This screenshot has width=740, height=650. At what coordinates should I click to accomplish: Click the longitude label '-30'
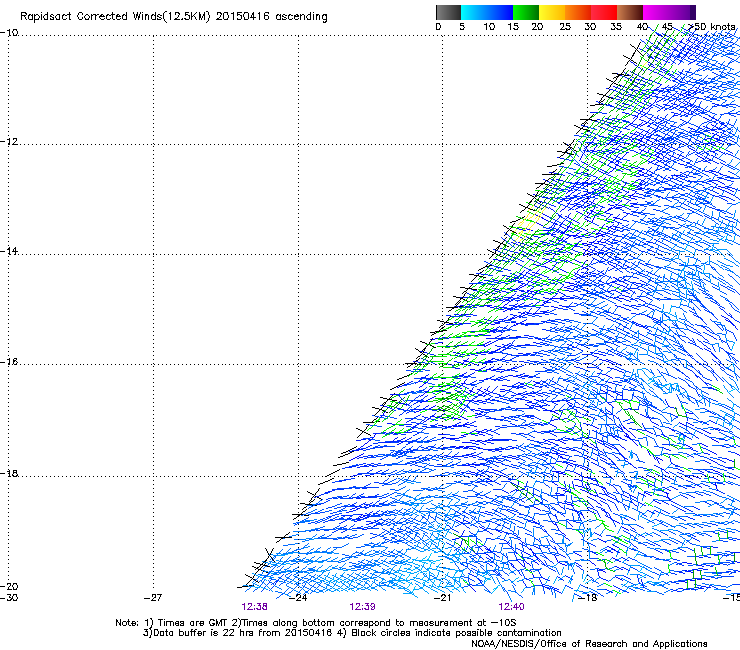[9, 598]
